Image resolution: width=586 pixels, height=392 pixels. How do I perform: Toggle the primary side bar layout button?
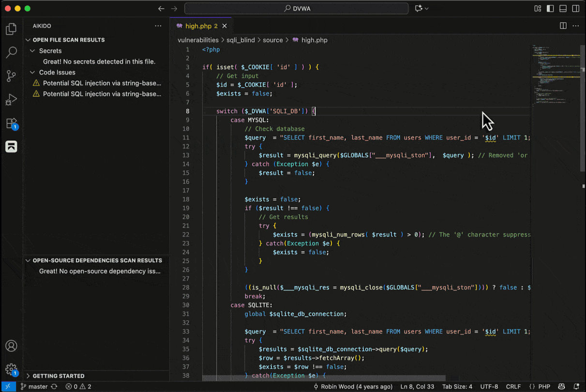coord(550,9)
